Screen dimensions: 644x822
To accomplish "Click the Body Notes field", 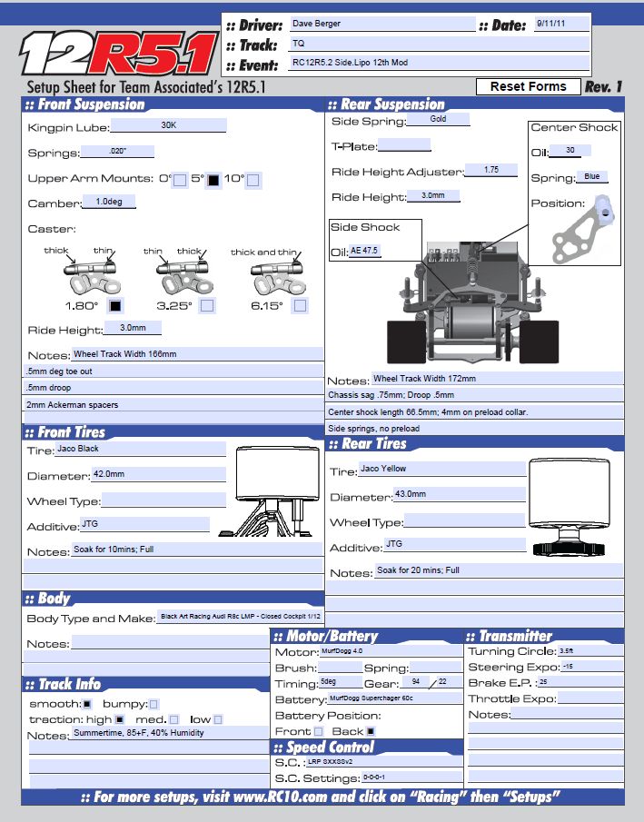I will pyautogui.click(x=170, y=642).
